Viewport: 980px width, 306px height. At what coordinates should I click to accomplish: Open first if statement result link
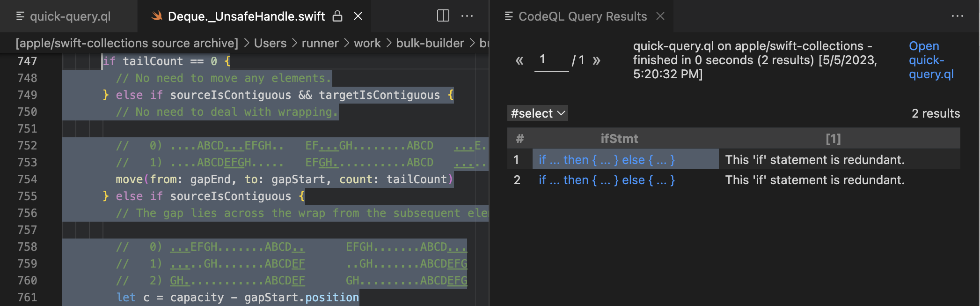point(607,160)
